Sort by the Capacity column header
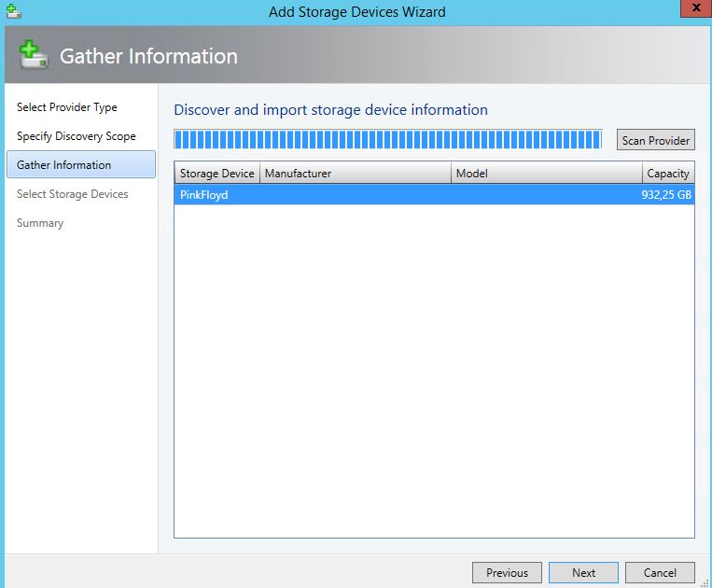 pyautogui.click(x=668, y=173)
